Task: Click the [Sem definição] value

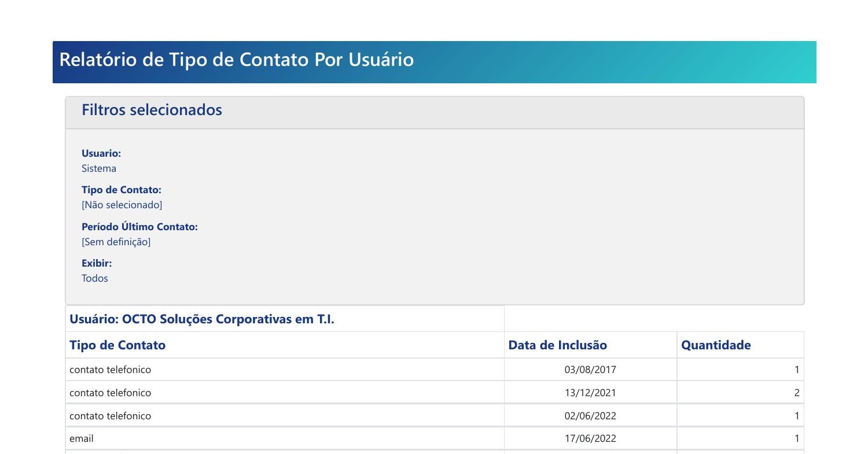Action: [116, 242]
